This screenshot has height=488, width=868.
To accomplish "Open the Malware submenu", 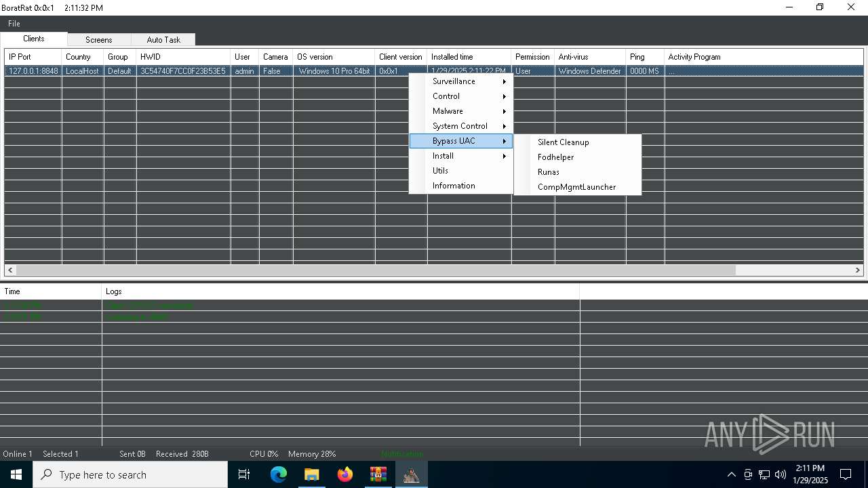I will coord(461,111).
